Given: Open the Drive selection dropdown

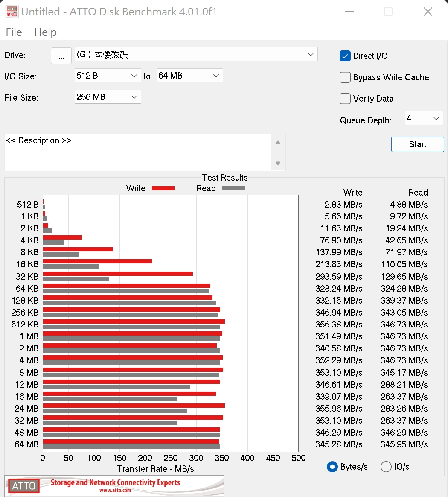Looking at the screenshot, I should [x=196, y=55].
